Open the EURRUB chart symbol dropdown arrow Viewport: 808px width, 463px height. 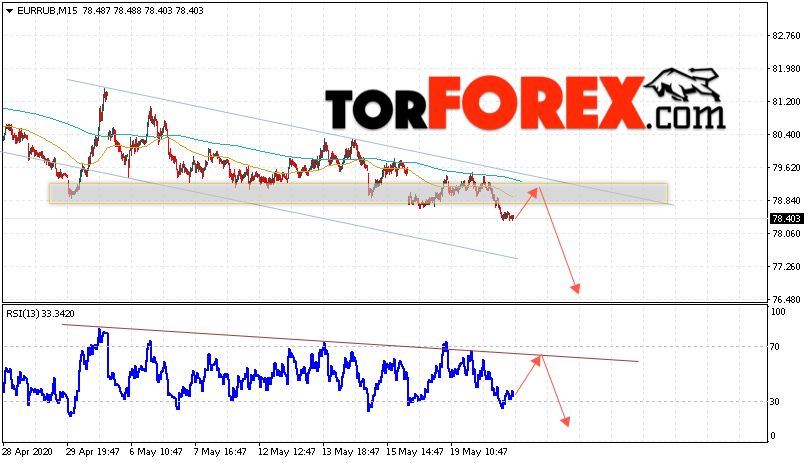pyautogui.click(x=9, y=11)
